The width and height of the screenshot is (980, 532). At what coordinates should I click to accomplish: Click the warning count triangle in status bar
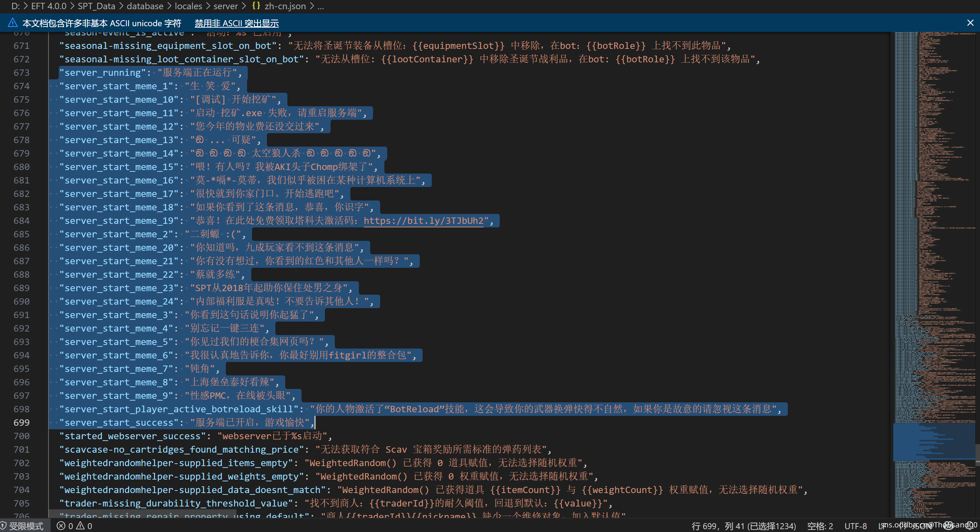click(80, 526)
